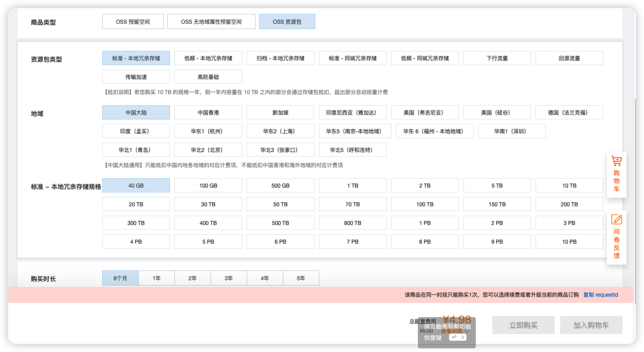Viewport: 644px width, 352px height.
Task: Pick the 4 PB storage size
Action: pyautogui.click(x=136, y=241)
